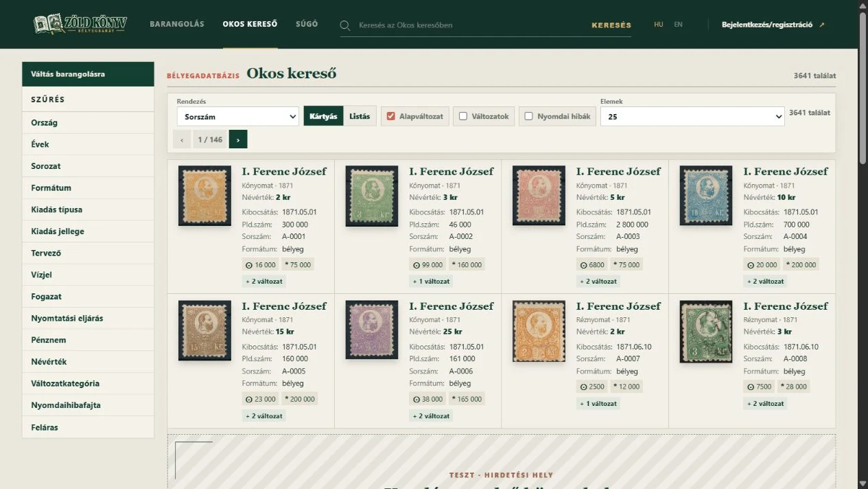Show 2 változat for stamp A-0008
This screenshot has width=868, height=489.
coord(766,403)
